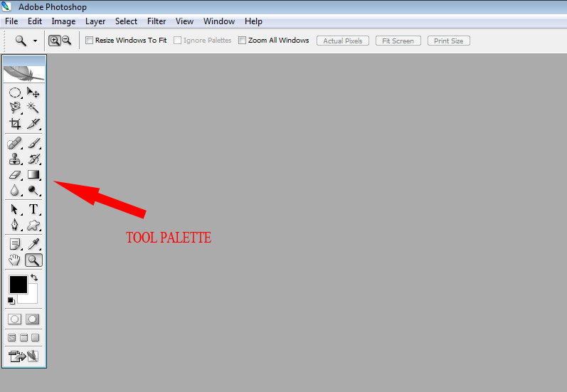Select the Elliptical Marquee tool

[15, 92]
